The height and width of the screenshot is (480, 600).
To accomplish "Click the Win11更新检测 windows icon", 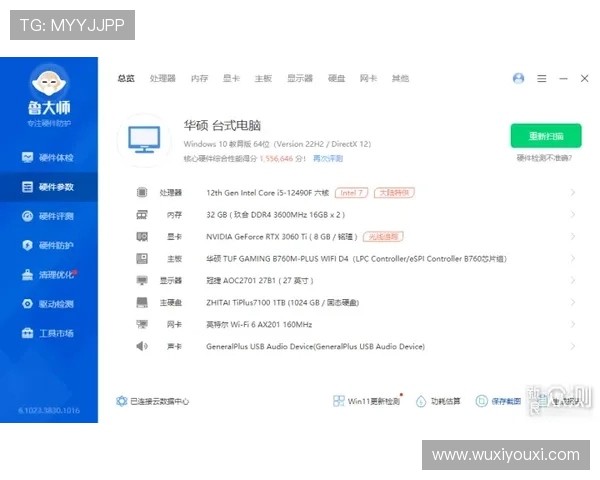I will [x=339, y=401].
